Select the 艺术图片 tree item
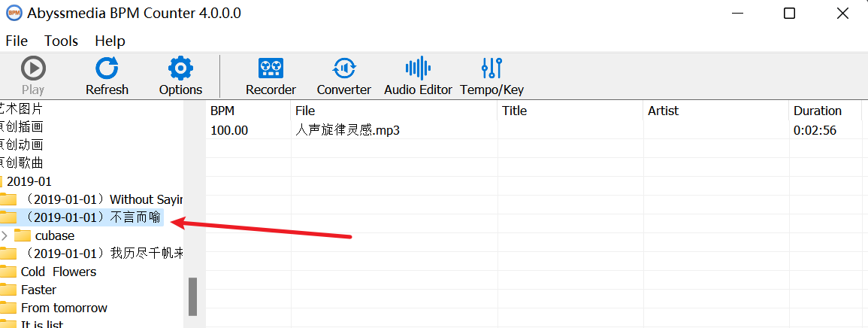Viewport: 868px width, 328px height. [x=21, y=108]
